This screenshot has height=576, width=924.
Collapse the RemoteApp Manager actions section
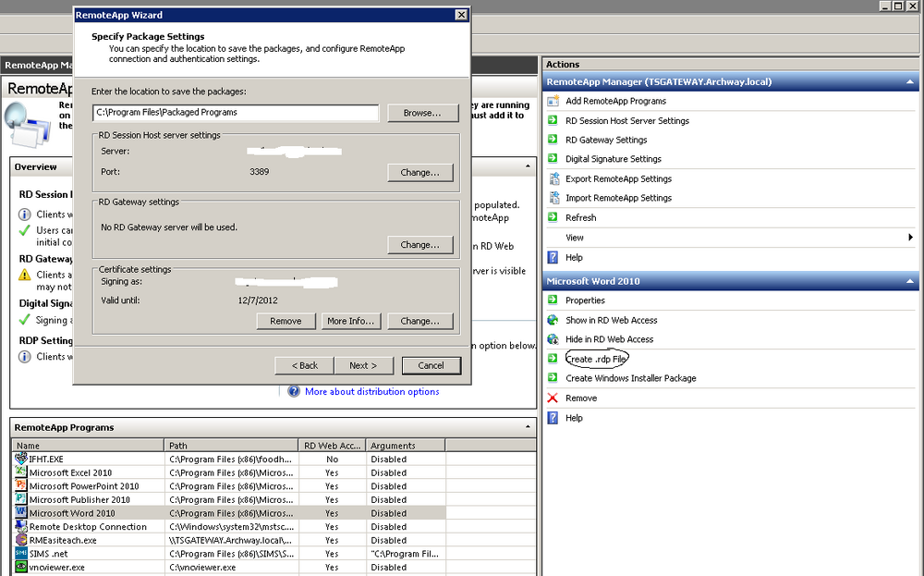910,82
